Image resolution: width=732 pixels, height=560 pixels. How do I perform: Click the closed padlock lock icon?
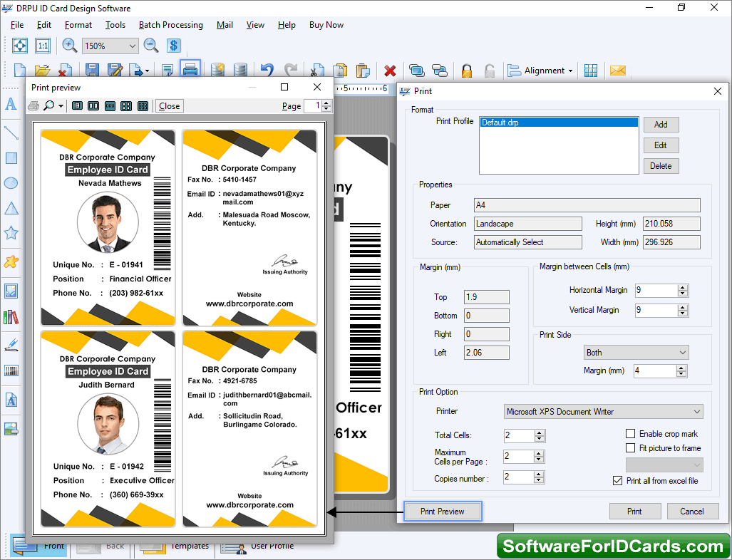pos(466,71)
